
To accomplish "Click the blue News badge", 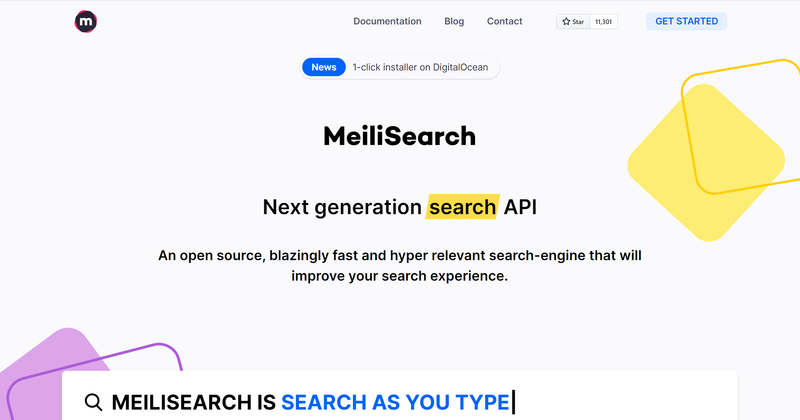I will 324,67.
